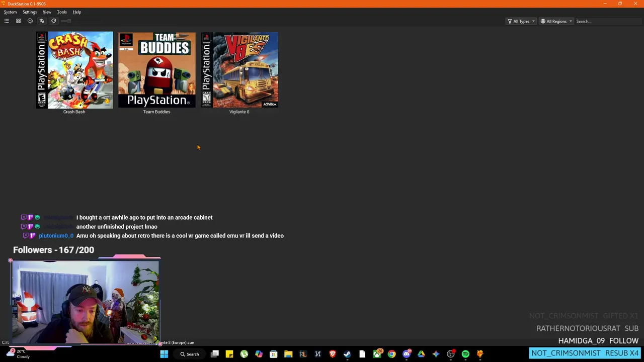Open the System menu
644x362 pixels.
click(10, 12)
